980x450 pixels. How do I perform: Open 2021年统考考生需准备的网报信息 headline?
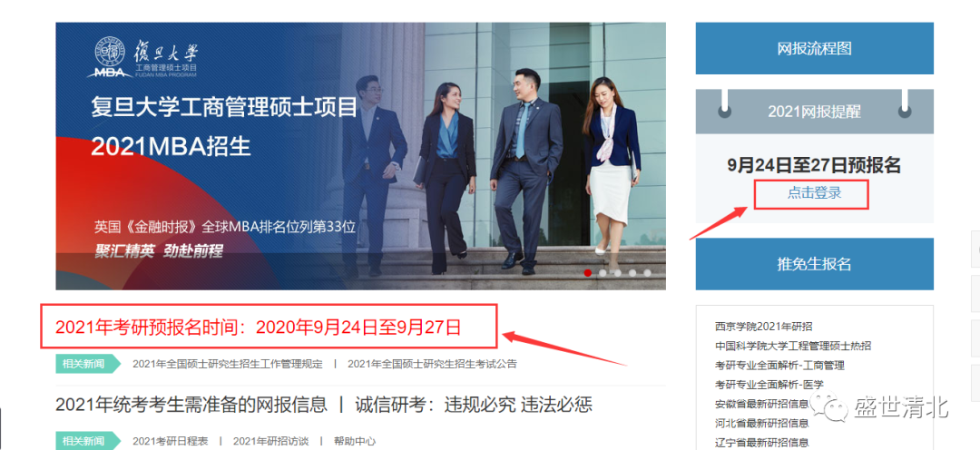click(x=191, y=405)
